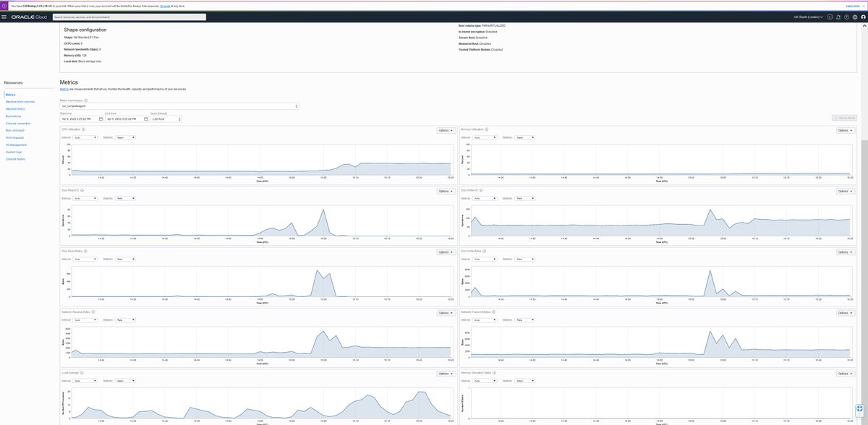Screen dimensions: 868x425
Task: Click the Learn more link in the banner
Action: tap(851, 6)
